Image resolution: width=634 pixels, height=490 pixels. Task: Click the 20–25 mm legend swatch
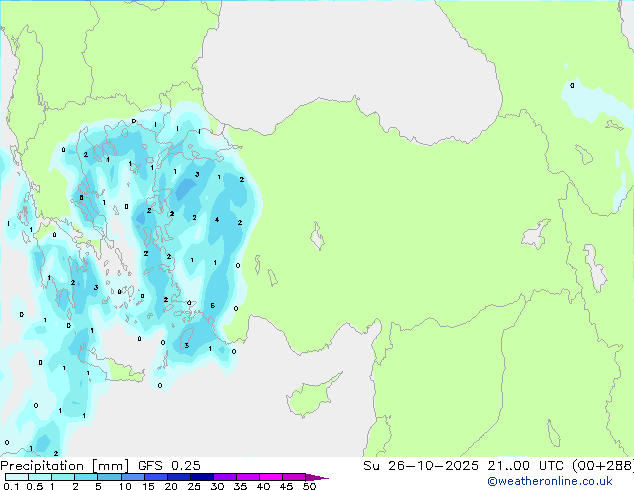tap(178, 477)
